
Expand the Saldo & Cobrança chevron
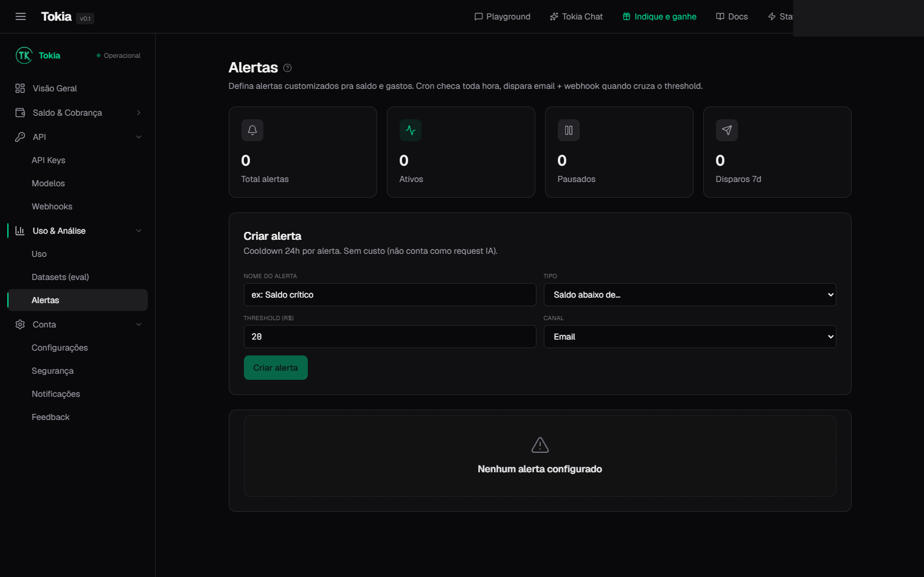click(x=139, y=113)
